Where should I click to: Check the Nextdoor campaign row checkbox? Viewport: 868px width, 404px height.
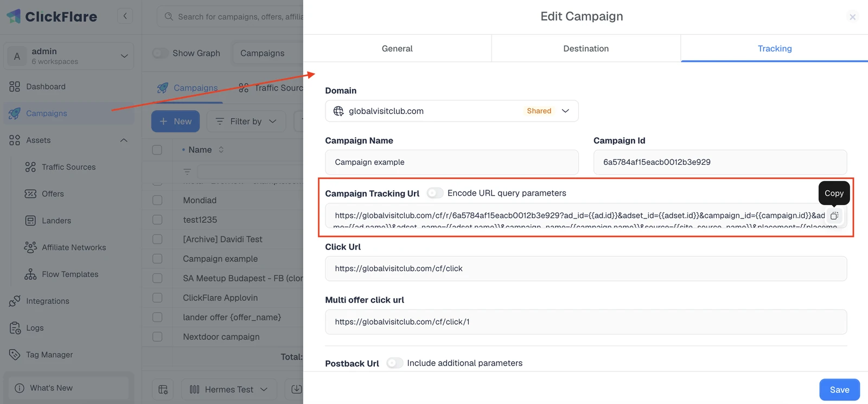tap(157, 337)
